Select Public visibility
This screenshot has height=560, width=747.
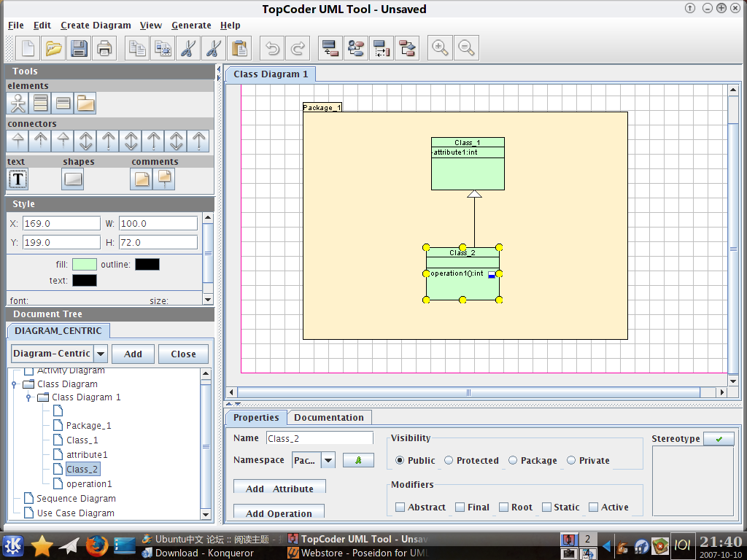click(x=415, y=461)
